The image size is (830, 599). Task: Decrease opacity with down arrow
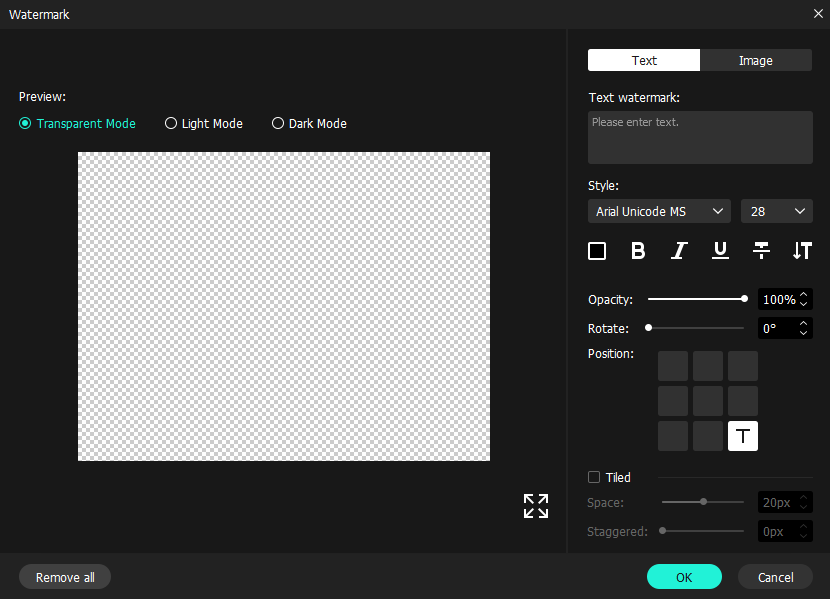click(804, 304)
